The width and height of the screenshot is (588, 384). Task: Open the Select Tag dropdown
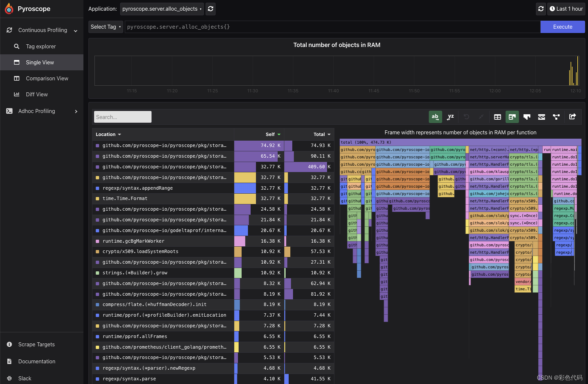point(106,27)
